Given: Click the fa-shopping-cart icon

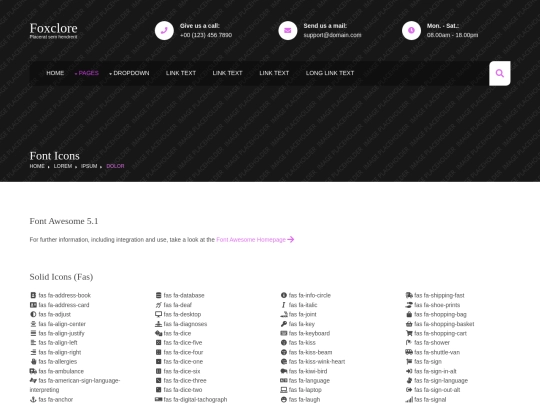Looking at the screenshot, I should click(x=409, y=333).
